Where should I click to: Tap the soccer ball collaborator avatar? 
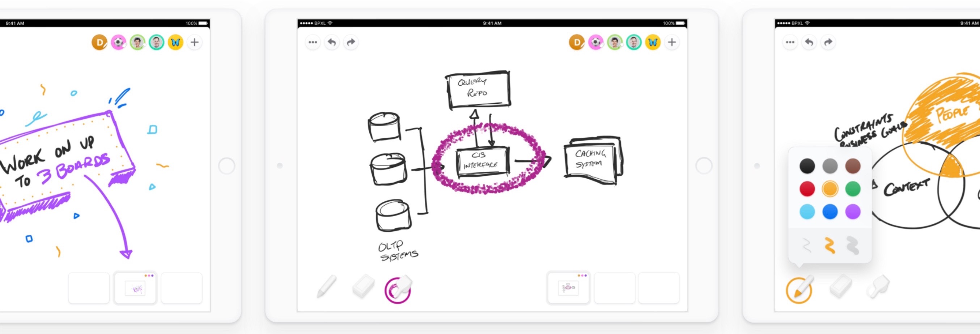(595, 42)
